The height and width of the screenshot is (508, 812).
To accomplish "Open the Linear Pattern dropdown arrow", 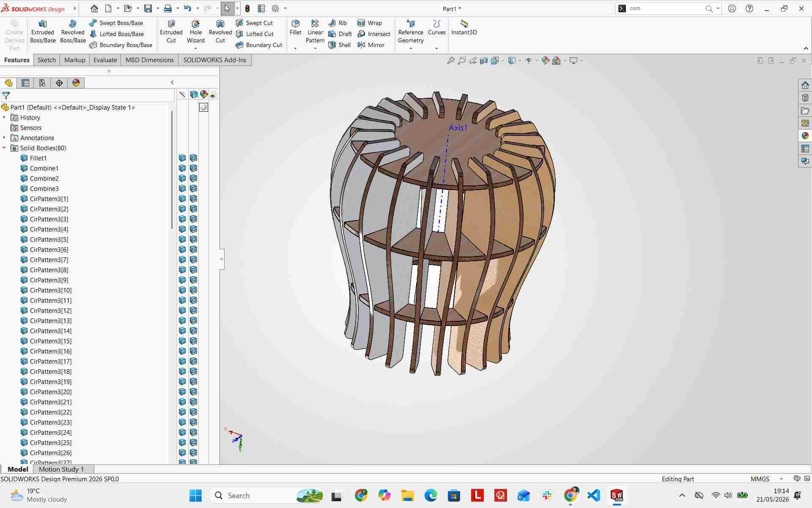I will (315, 48).
